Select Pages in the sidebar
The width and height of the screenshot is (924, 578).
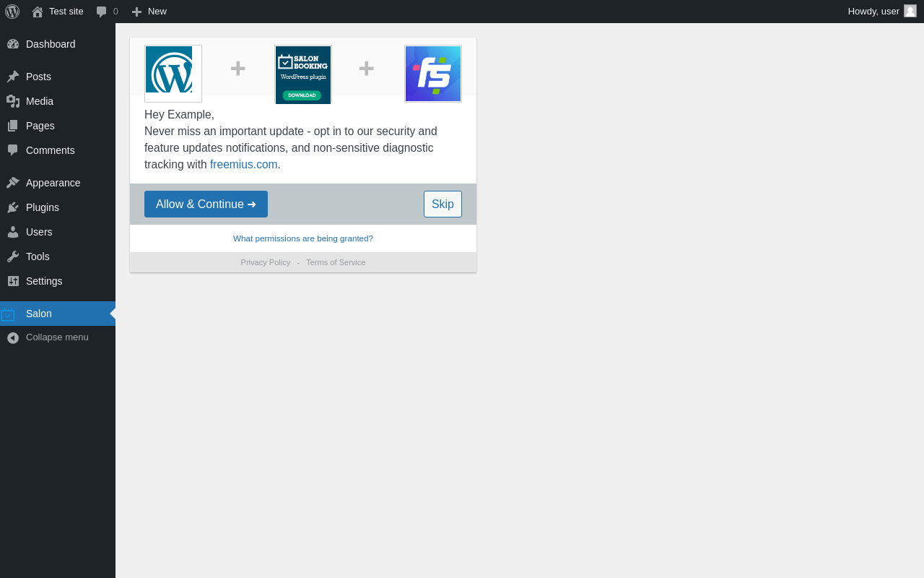coord(40,126)
